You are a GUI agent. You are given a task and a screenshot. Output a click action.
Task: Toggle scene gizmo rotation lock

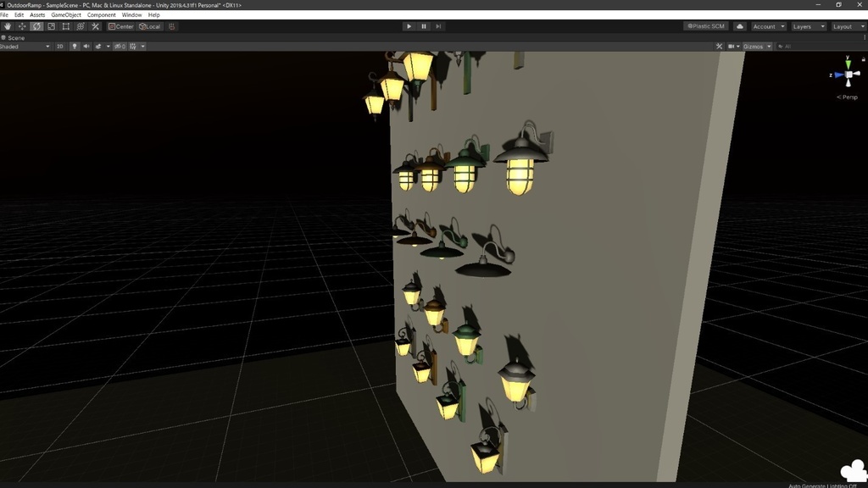click(863, 58)
